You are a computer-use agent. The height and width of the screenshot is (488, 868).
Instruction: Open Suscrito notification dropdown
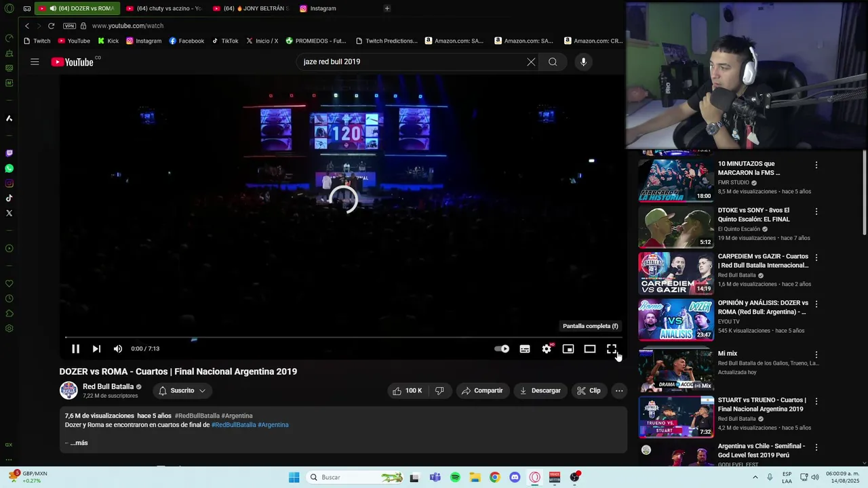(x=182, y=390)
